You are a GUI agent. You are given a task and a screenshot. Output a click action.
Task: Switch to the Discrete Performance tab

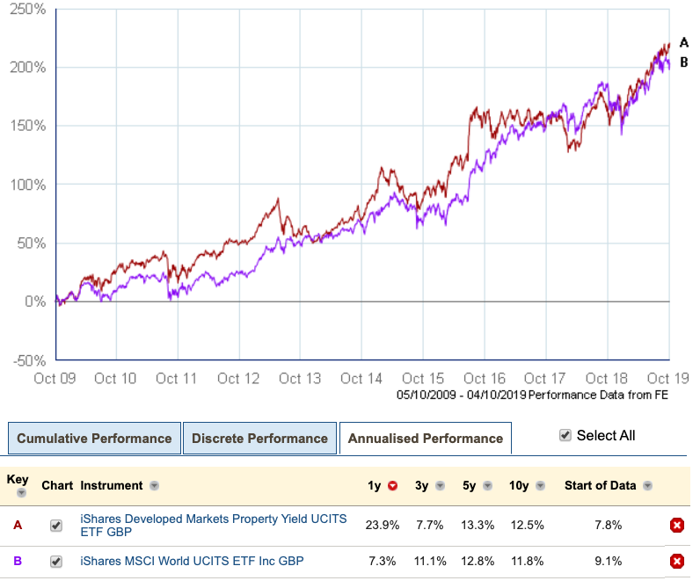coord(259,439)
